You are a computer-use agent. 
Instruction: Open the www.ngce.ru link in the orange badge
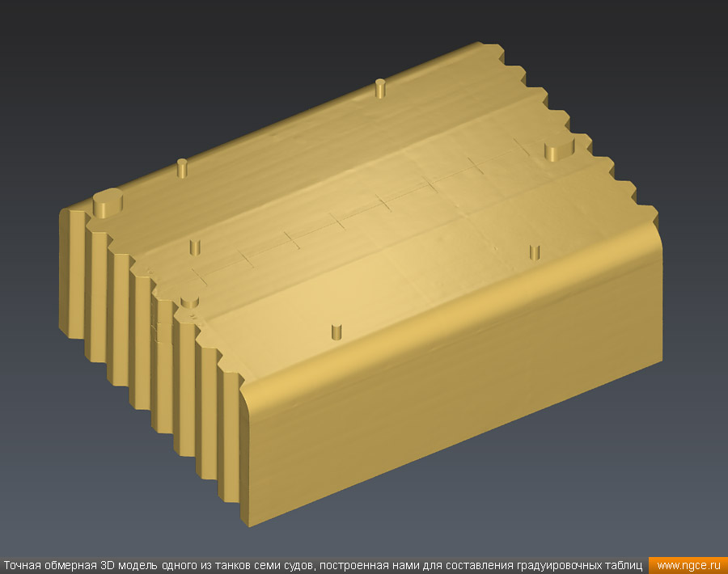tap(688, 566)
